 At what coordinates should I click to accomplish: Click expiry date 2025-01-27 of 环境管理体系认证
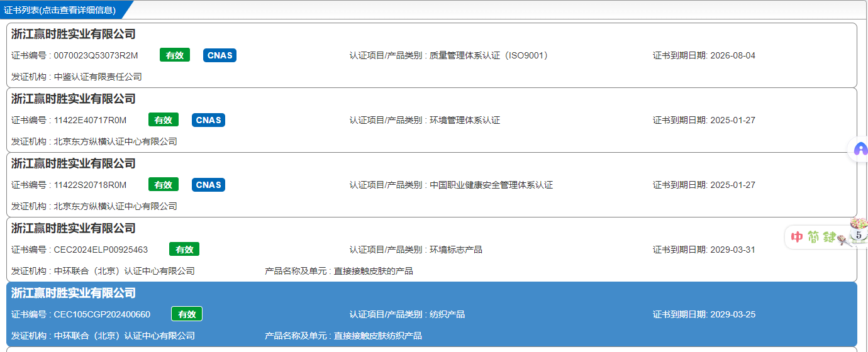733,120
